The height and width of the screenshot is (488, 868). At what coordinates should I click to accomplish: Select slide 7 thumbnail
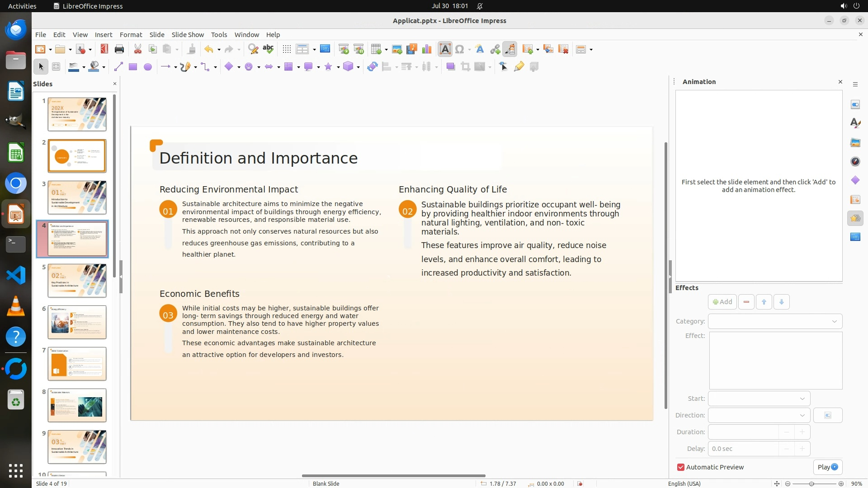(x=77, y=364)
